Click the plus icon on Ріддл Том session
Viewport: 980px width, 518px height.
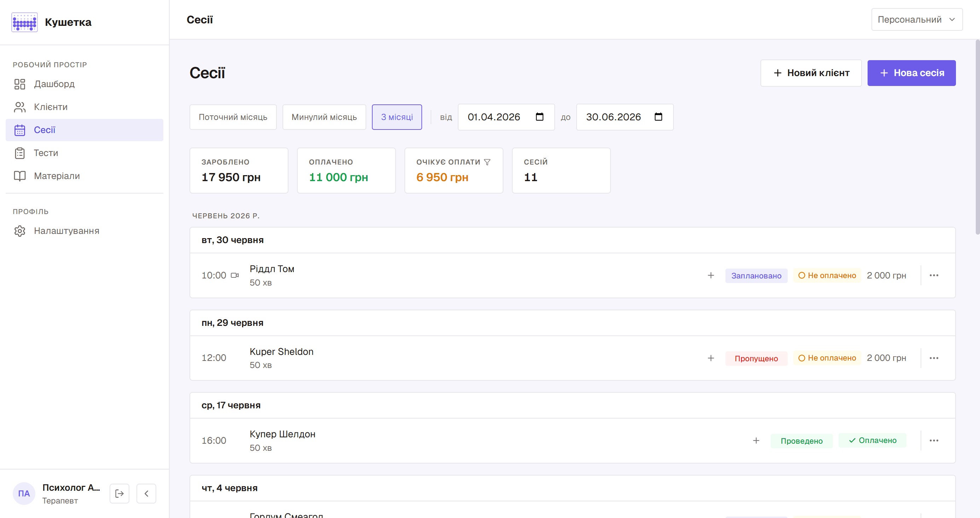pos(711,275)
